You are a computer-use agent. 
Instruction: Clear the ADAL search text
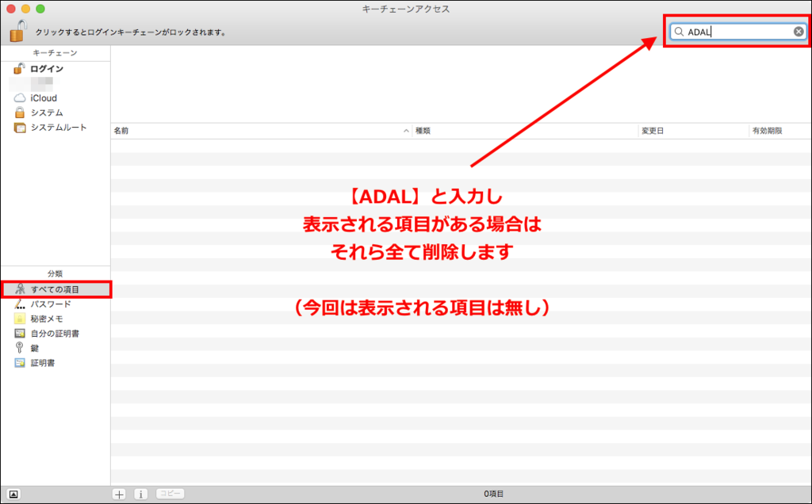799,32
